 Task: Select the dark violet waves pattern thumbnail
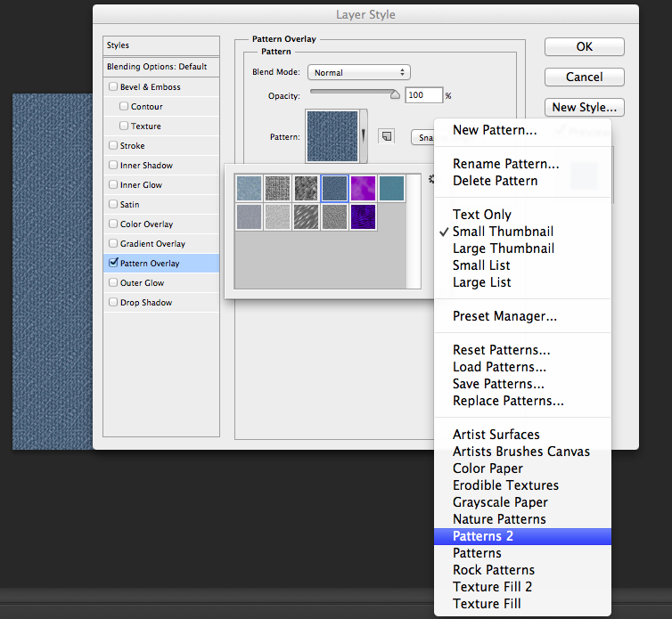click(363, 216)
